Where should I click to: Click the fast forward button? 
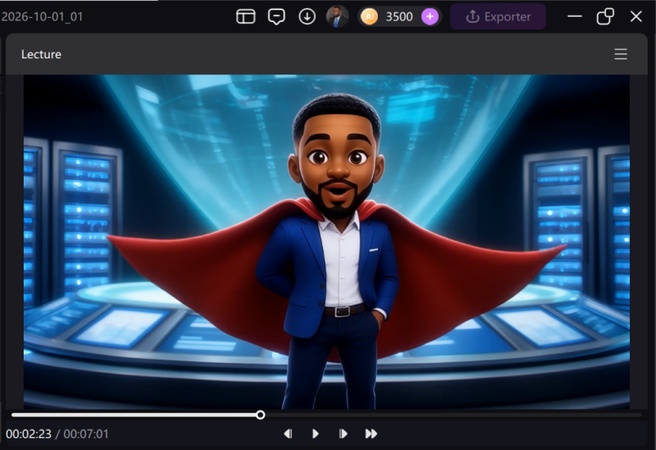click(x=371, y=434)
